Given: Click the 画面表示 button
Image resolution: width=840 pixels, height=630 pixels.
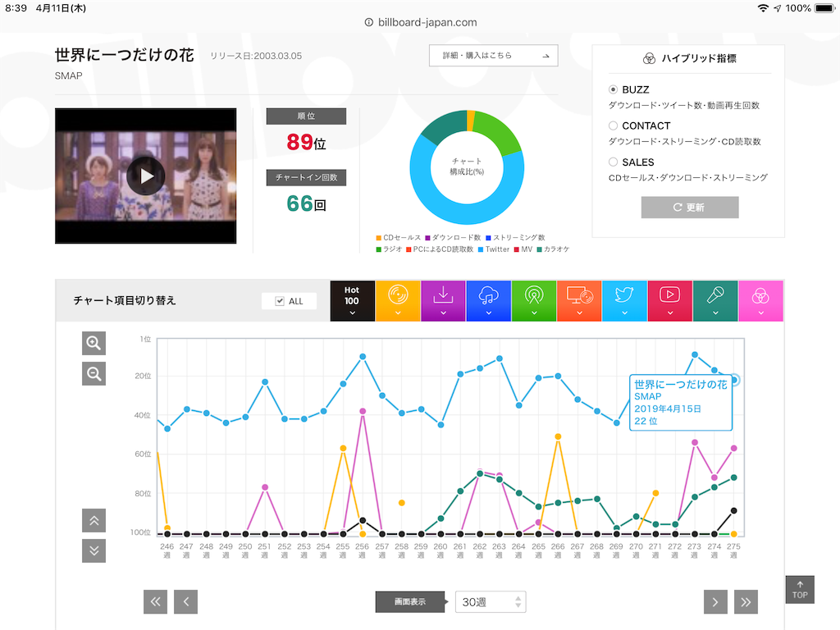Looking at the screenshot, I should click(x=410, y=601).
